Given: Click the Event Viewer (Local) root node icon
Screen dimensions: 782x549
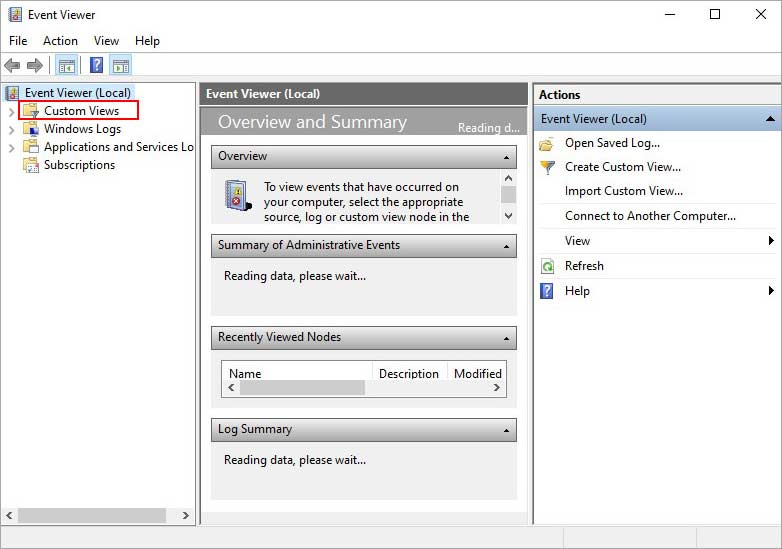Looking at the screenshot, I should pos(13,93).
